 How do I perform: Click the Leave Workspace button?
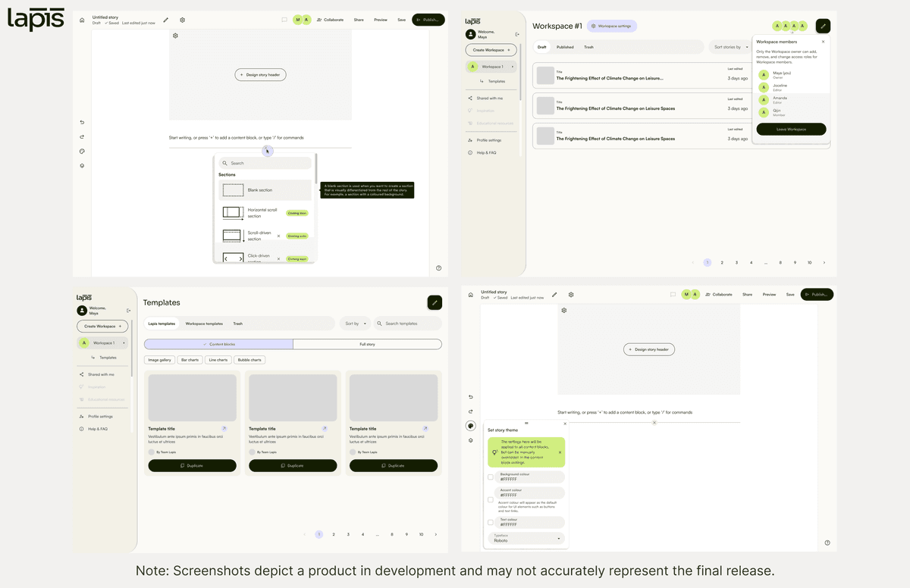click(x=791, y=130)
